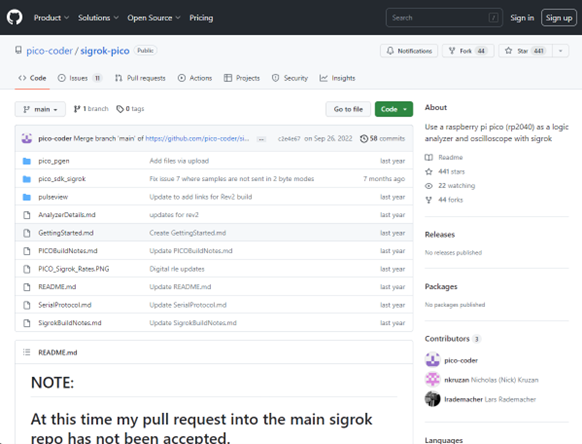
Task: View 441 stars in About section
Action: (x=445, y=172)
